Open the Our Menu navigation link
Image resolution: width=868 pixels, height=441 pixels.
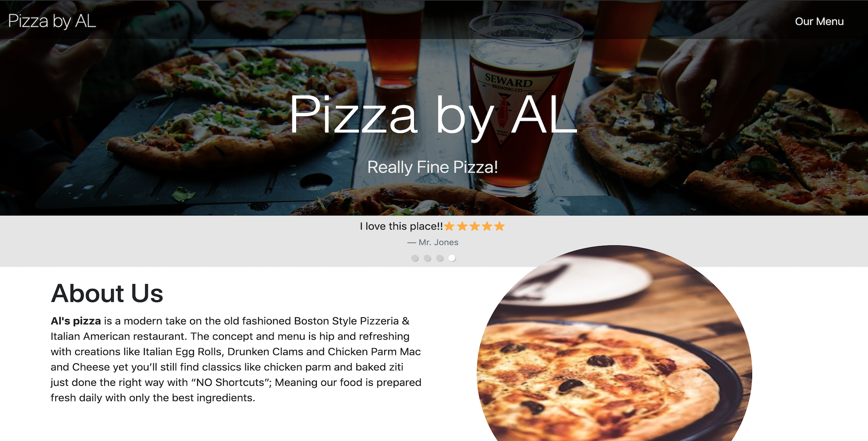point(819,21)
